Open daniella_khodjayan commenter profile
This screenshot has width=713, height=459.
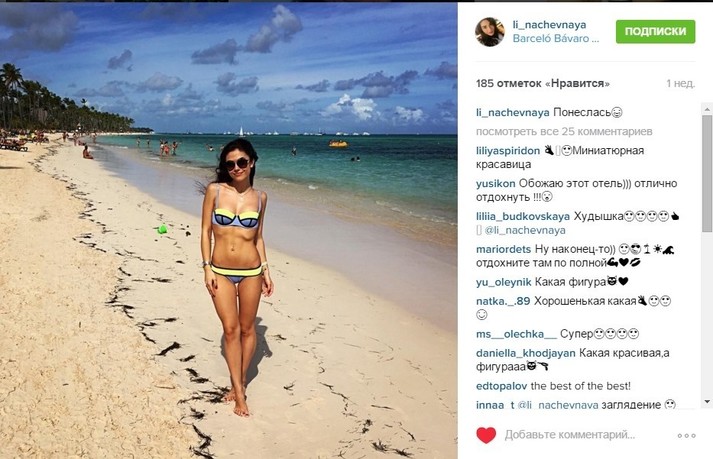(x=526, y=353)
